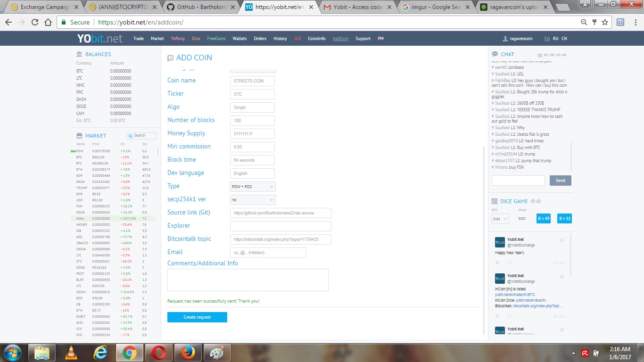Open Internet Explorer from the taskbar
This screenshot has height=362, width=644.
coord(100,353)
